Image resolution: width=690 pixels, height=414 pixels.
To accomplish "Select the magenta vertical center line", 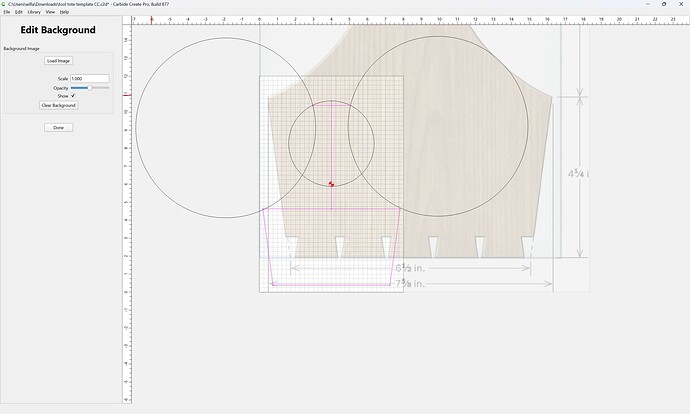I will tap(331, 157).
